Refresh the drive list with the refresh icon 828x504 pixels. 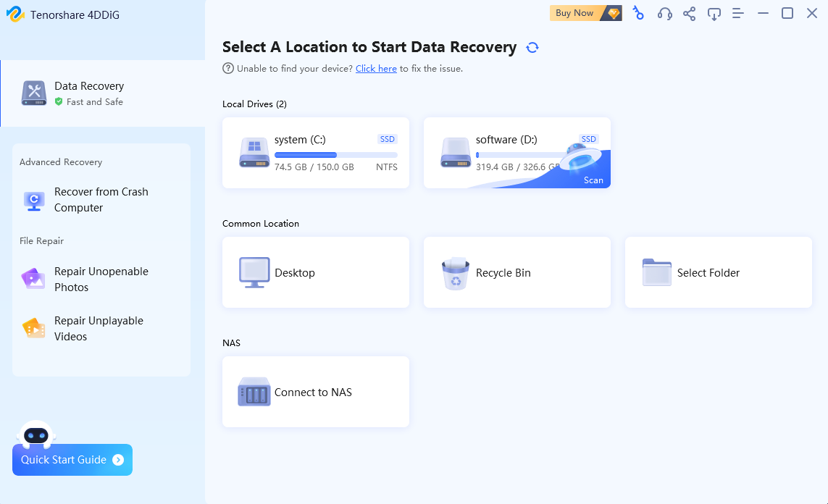[532, 48]
